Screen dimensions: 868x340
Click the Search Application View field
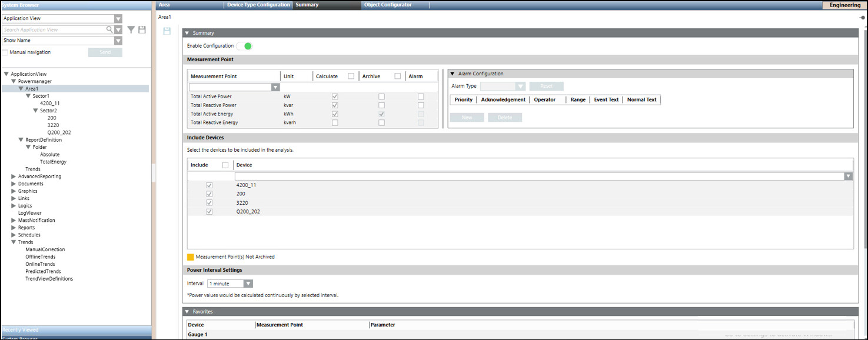point(54,29)
